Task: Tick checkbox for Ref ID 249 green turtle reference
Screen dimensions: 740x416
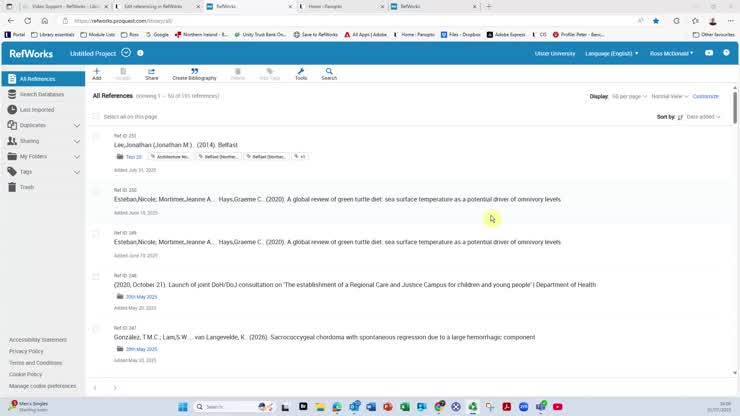Action: pos(96,234)
